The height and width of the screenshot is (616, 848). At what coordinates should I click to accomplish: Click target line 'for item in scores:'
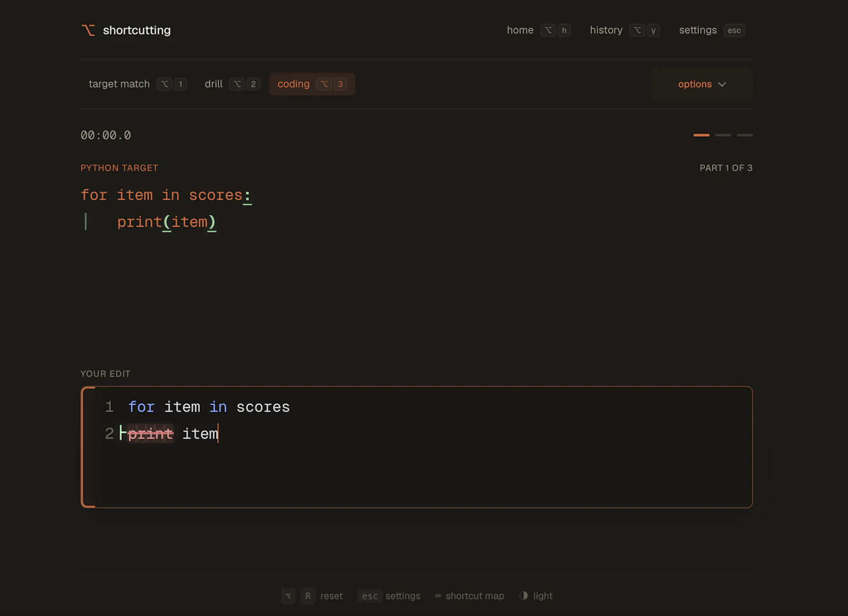pos(166,195)
